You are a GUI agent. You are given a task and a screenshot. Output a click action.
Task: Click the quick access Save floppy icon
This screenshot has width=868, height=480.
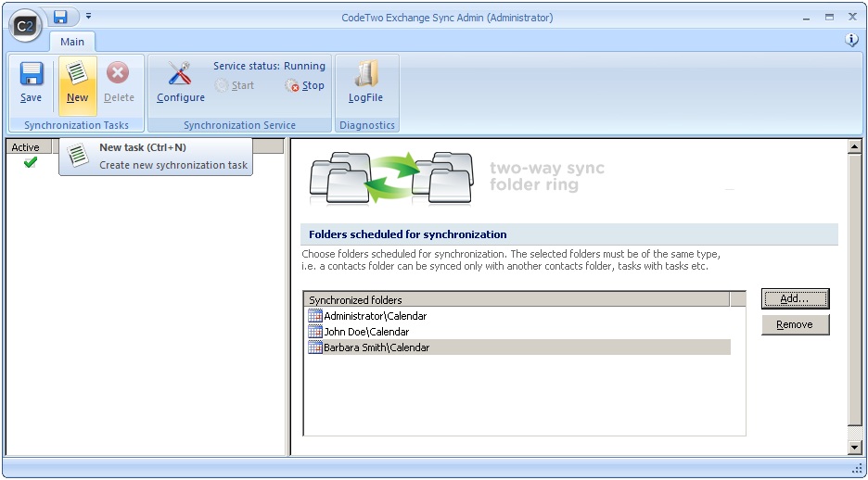point(59,17)
